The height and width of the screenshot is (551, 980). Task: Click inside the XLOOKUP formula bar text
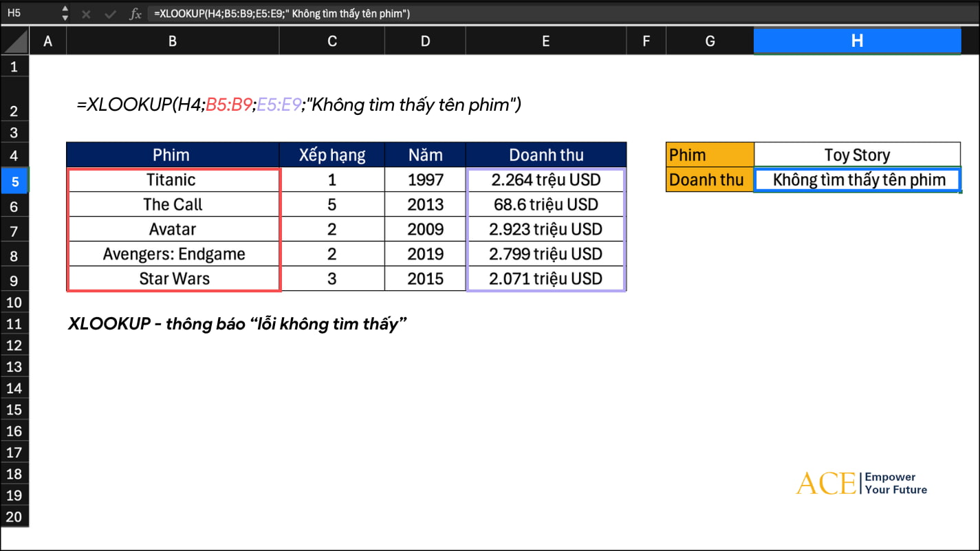click(282, 14)
